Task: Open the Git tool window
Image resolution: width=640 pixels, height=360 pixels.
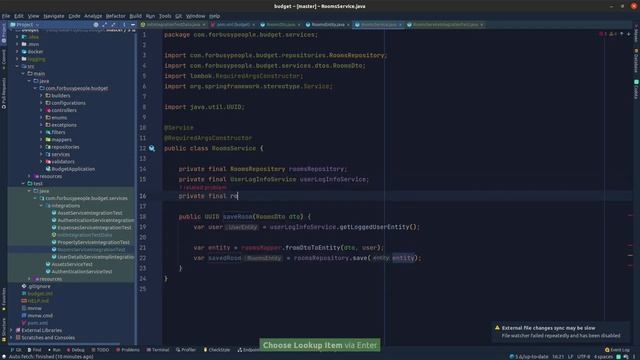Action: 16,350
